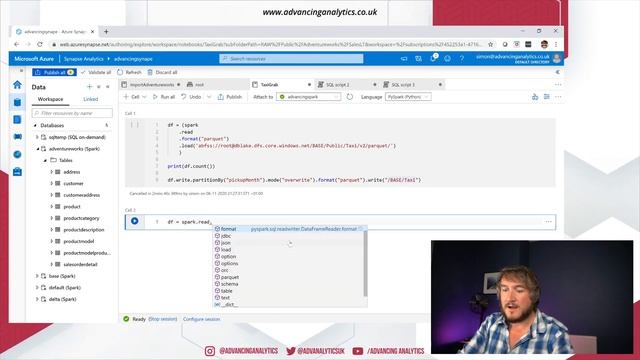640x360 pixels.
Task: Click Validate all
Action: [x=96, y=72]
